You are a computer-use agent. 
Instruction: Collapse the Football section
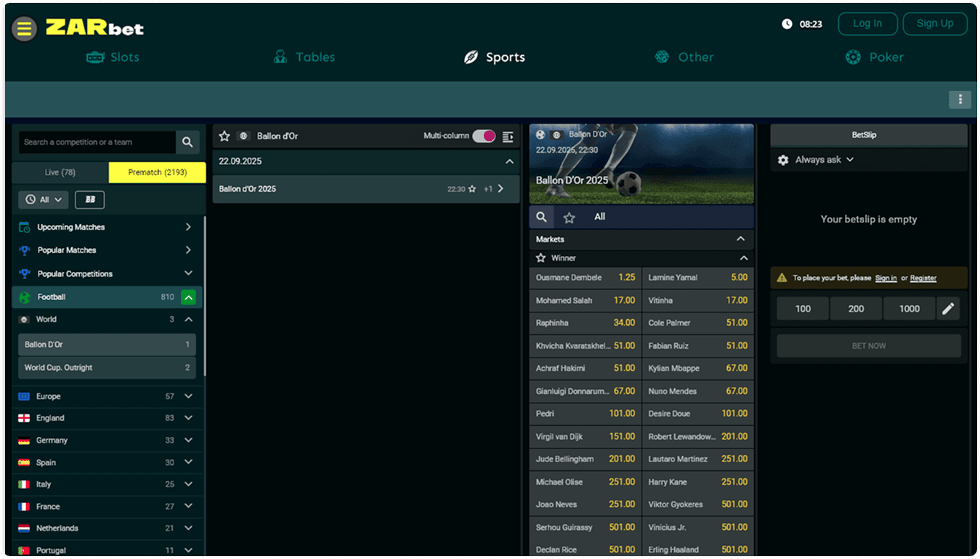[188, 297]
